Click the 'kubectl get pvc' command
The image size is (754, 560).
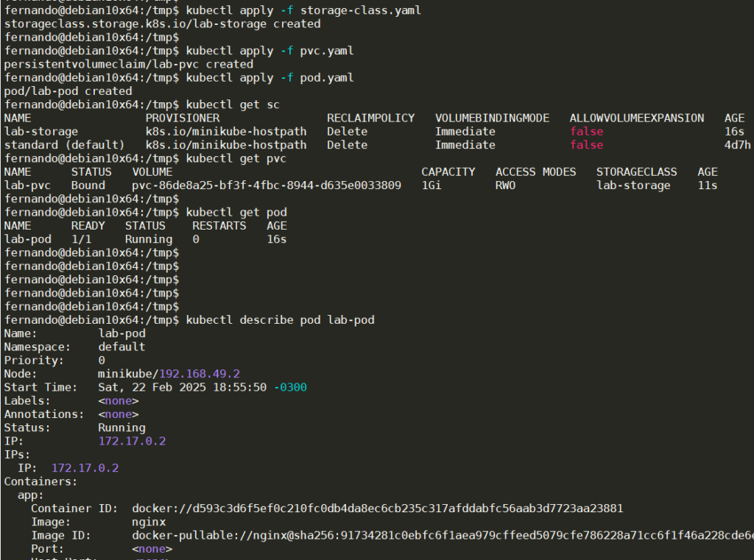tap(236, 159)
